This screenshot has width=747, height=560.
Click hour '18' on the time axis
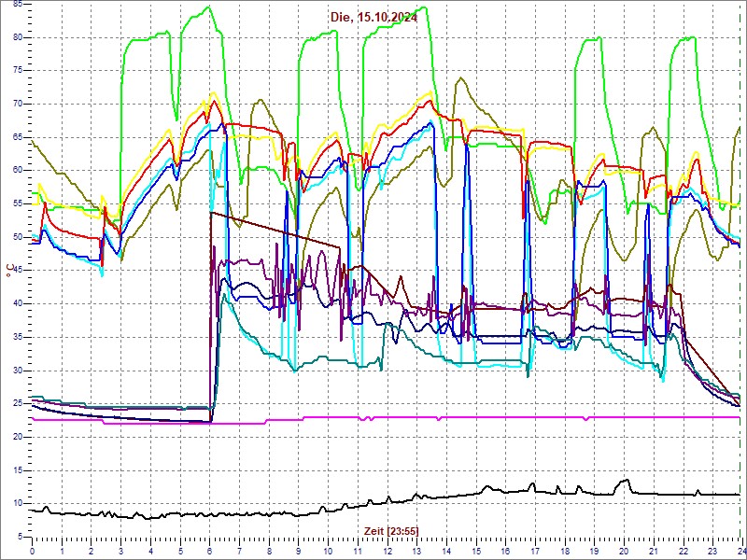[x=565, y=551]
